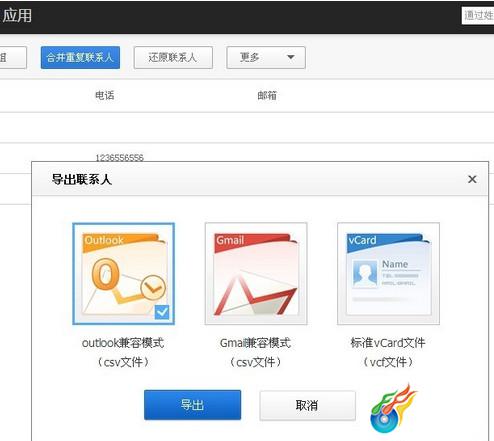Click the 邮箱 column header
Viewport: 494px width, 441px height.
point(267,96)
